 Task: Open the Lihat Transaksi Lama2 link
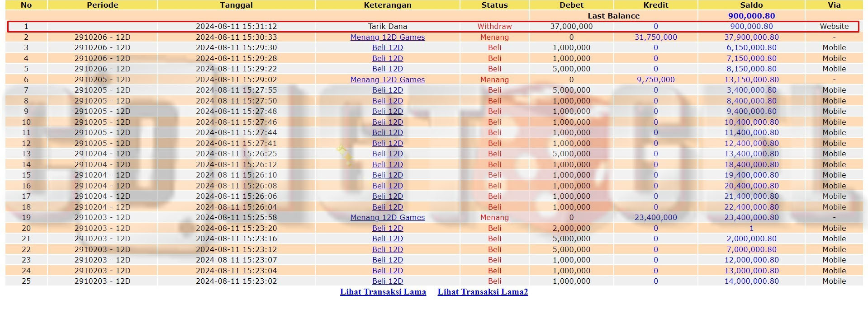483,292
